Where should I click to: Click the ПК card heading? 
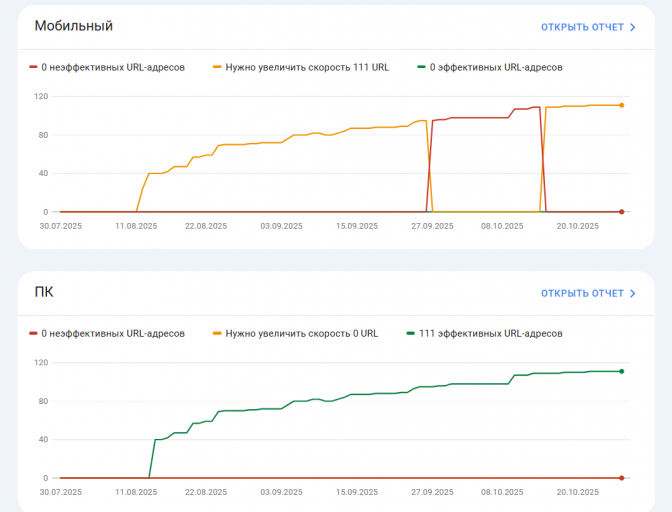click(44, 292)
